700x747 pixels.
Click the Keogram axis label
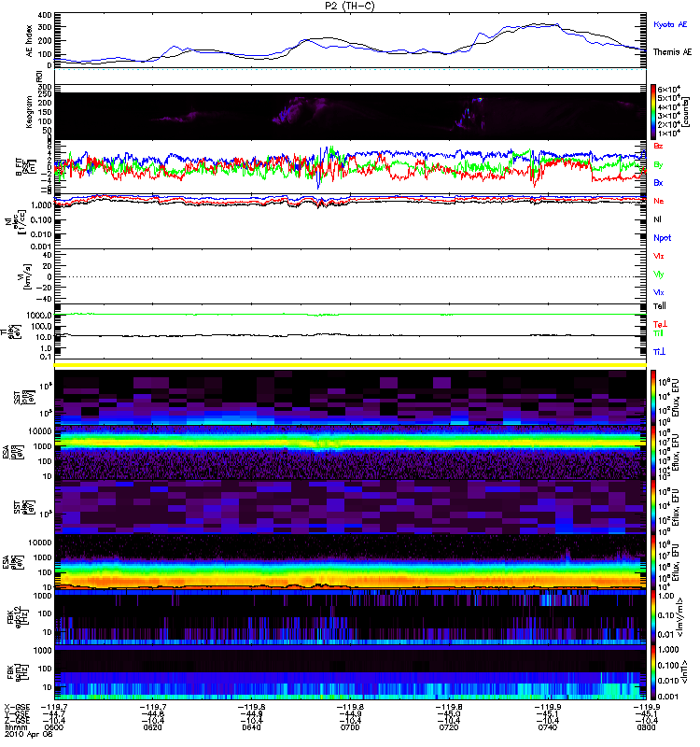(x=29, y=111)
